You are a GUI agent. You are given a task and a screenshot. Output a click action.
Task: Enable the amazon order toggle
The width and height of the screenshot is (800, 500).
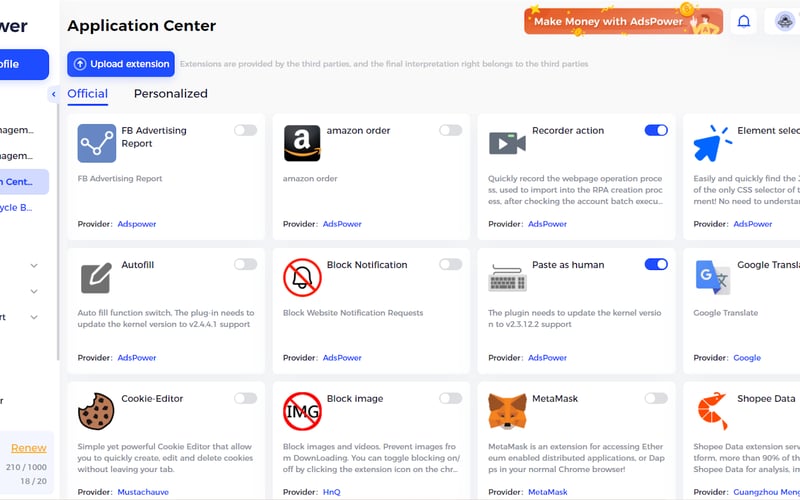pyautogui.click(x=451, y=130)
